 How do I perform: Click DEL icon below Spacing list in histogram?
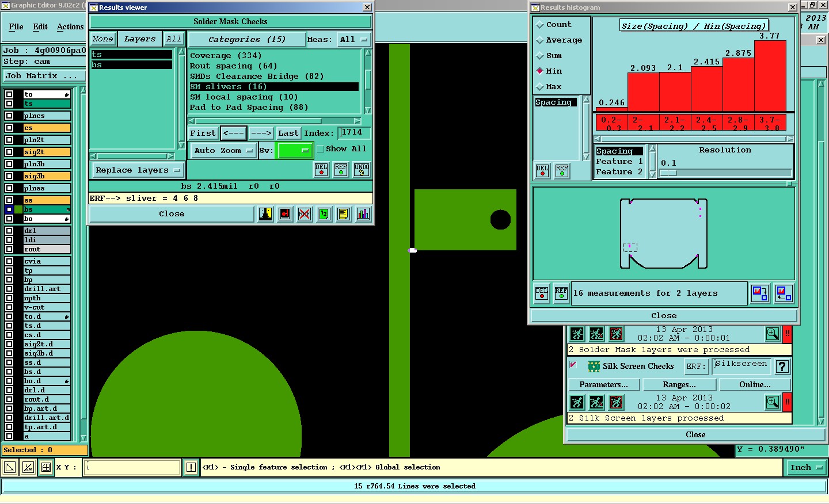[542, 171]
